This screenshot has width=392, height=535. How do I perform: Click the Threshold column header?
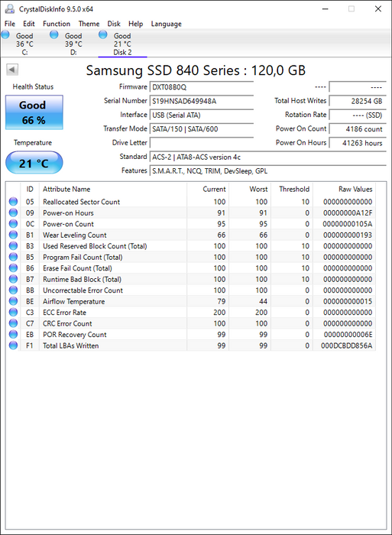292,189
